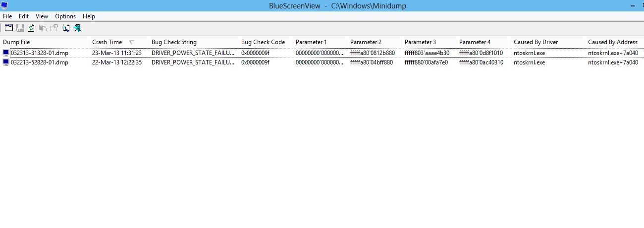644x228 pixels.
Task: Click Parameter 1 value in the 23-Mar-13 row
Action: tap(320, 53)
